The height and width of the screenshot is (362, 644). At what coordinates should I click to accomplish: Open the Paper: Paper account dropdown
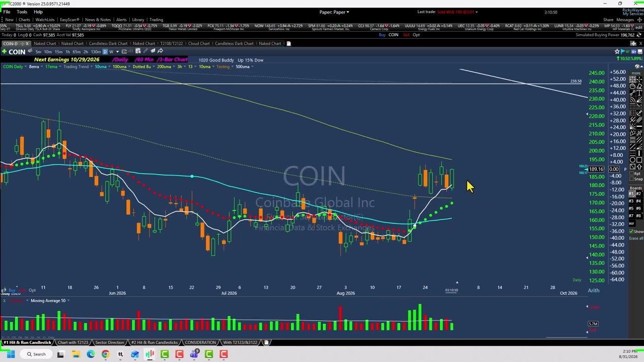334,12
